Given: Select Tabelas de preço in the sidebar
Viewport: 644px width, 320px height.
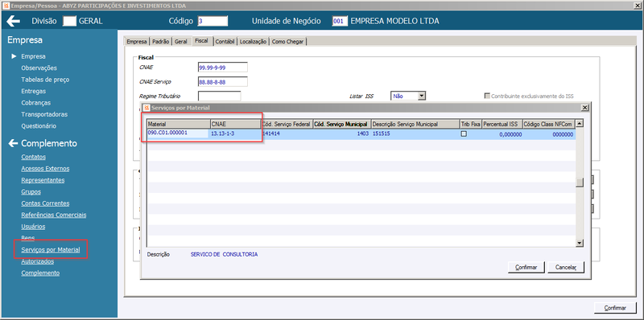Looking at the screenshot, I should [45, 80].
